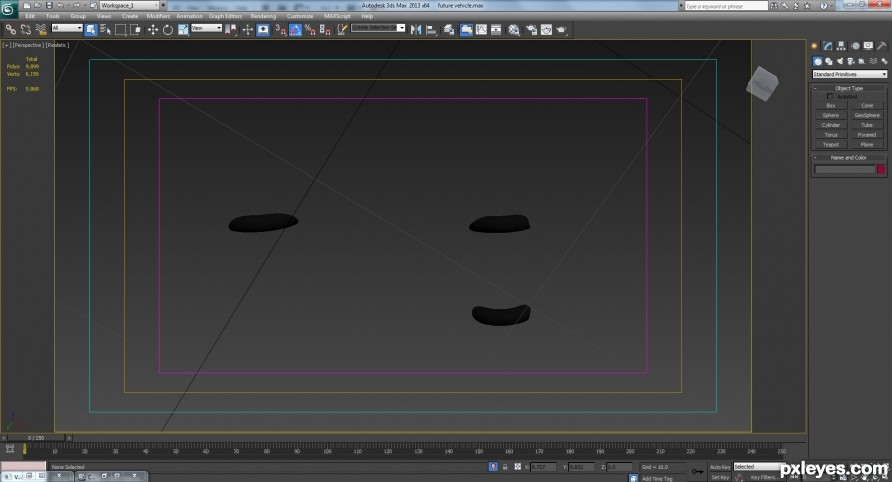Click the Mirror tool

(416, 30)
